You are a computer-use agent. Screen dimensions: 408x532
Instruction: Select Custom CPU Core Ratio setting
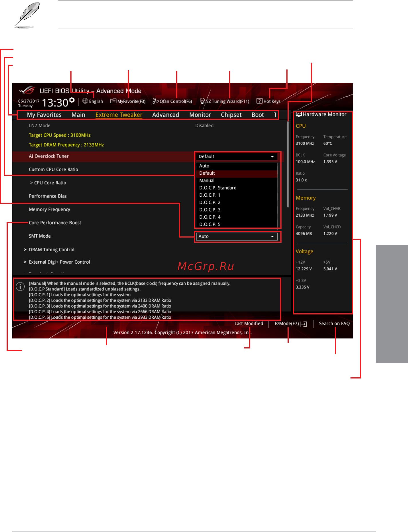click(54, 170)
